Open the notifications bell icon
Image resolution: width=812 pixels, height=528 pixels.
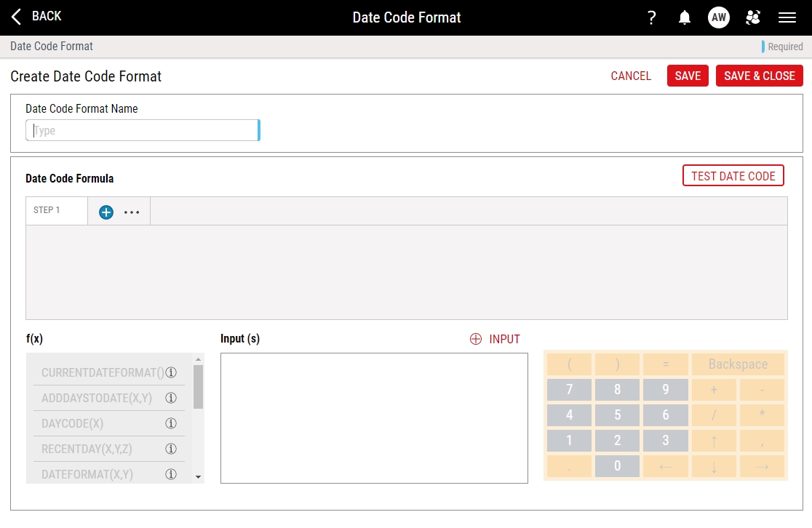point(684,17)
